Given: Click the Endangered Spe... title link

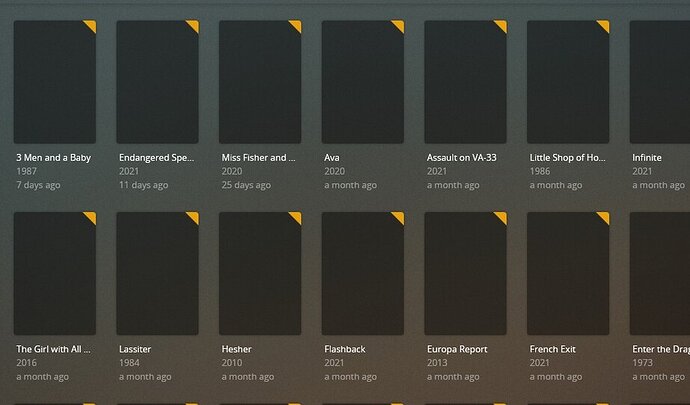Looking at the screenshot, I should click(x=157, y=158).
